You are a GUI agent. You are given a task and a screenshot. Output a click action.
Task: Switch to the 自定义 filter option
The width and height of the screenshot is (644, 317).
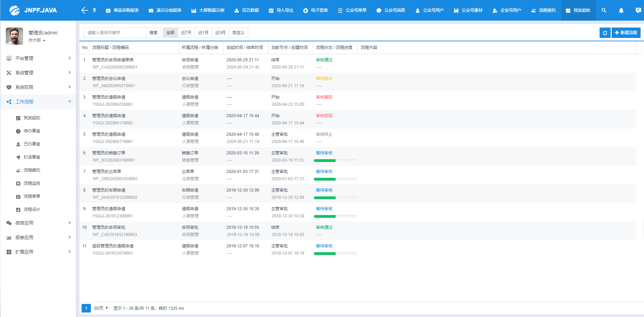238,32
